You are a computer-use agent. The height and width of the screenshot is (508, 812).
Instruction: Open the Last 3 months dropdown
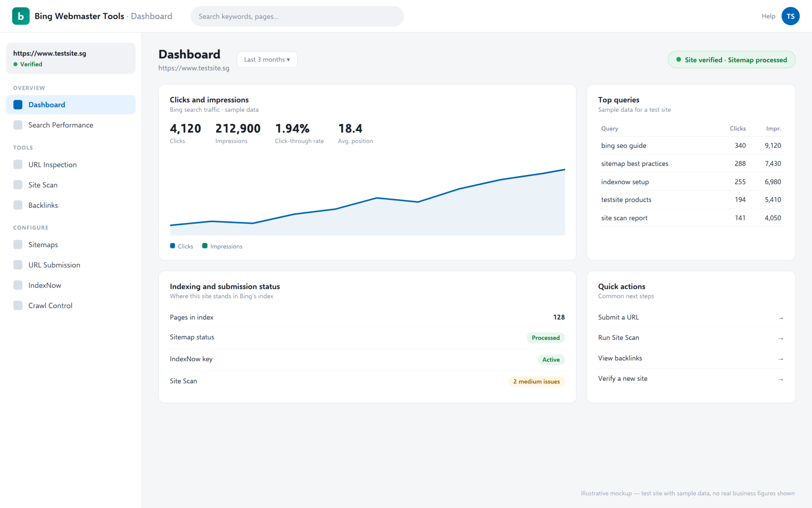[x=267, y=59]
